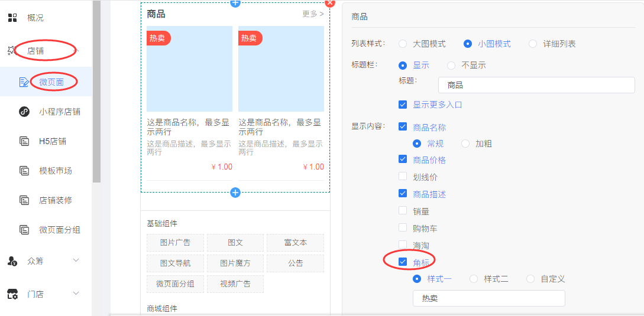The height and width of the screenshot is (316, 644).
Task: Select 大图模式 list style
Action: click(403, 44)
